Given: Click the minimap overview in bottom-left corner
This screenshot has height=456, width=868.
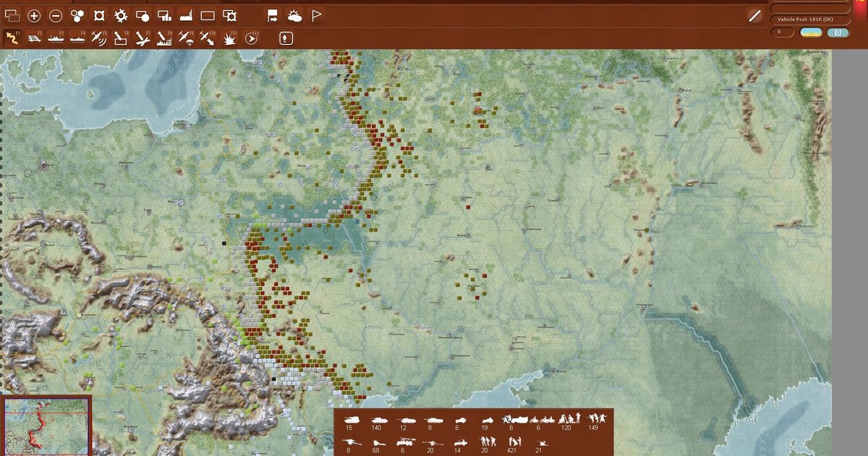Looking at the screenshot, I should 46,426.
